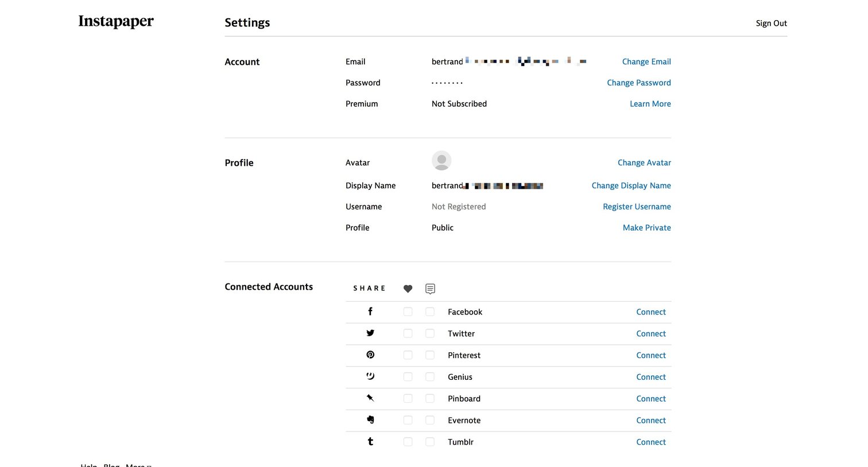Screen dimensions: 868x467
Task: Click the Settings page heading
Action: (x=247, y=23)
